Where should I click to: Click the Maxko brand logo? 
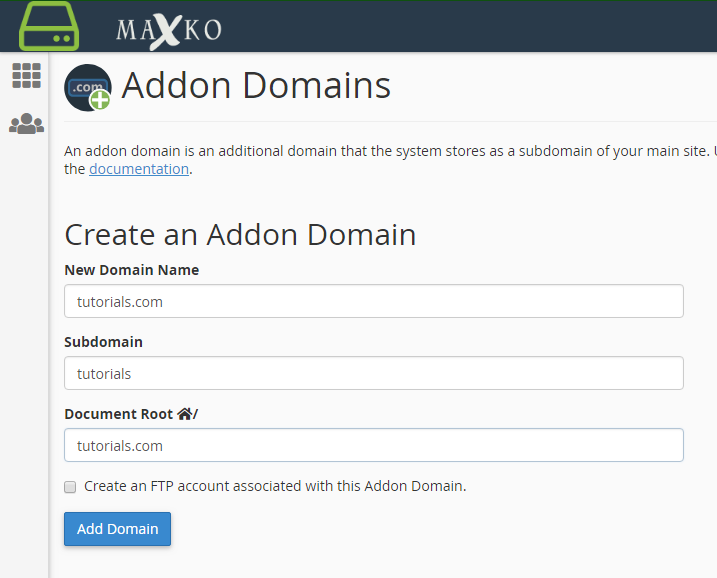(168, 28)
